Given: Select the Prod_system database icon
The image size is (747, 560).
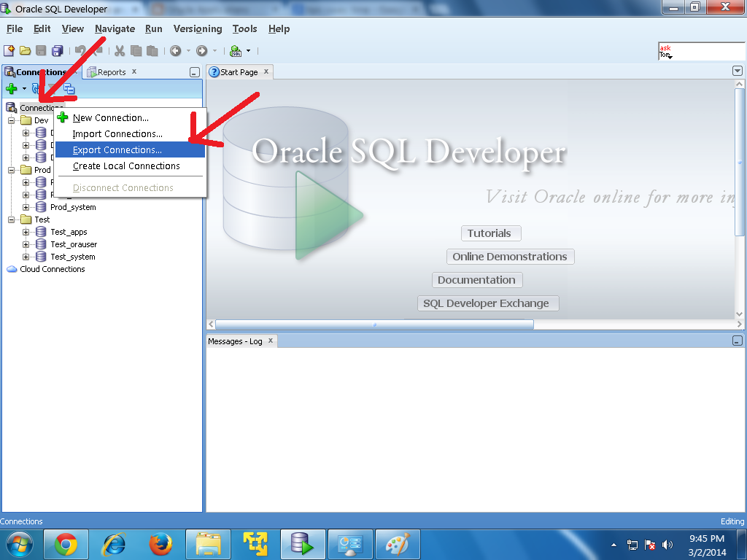Looking at the screenshot, I should click(x=42, y=207).
